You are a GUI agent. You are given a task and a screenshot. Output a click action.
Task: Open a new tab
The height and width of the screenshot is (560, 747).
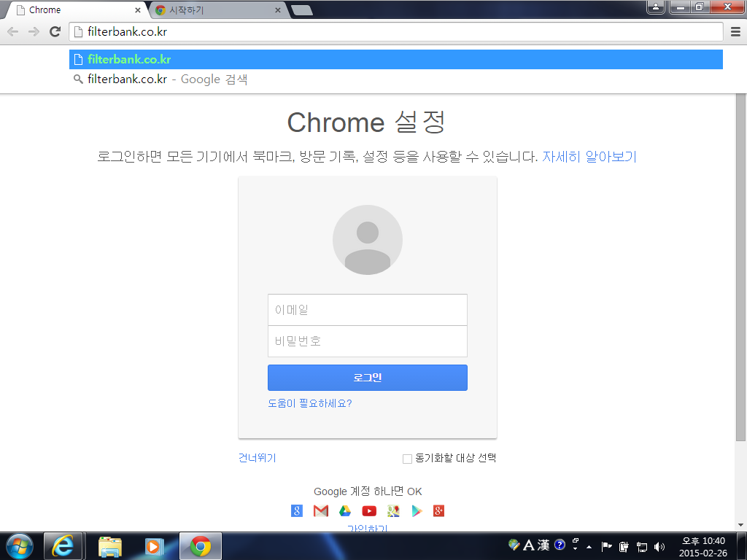[x=302, y=10]
